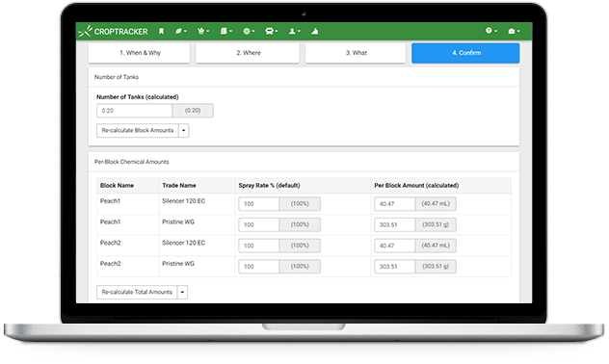Open the map/book menu icon
Viewport: 609px width, 364px height.
[x=226, y=31]
